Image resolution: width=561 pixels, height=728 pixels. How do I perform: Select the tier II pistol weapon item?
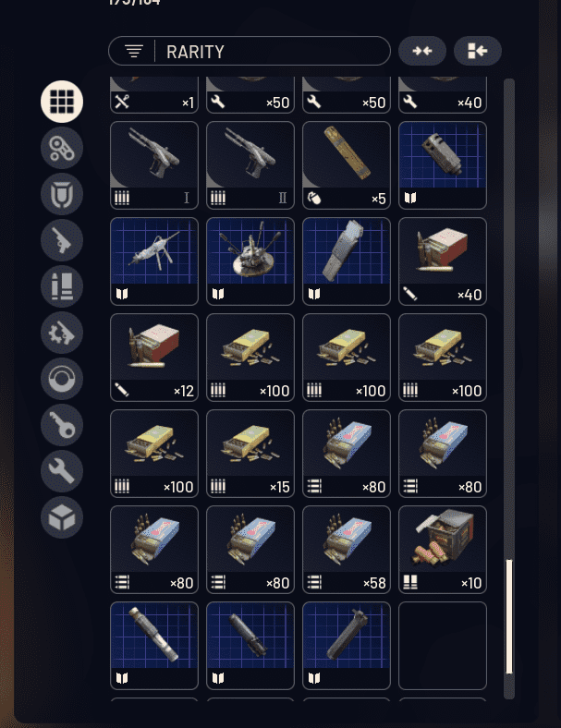click(250, 165)
